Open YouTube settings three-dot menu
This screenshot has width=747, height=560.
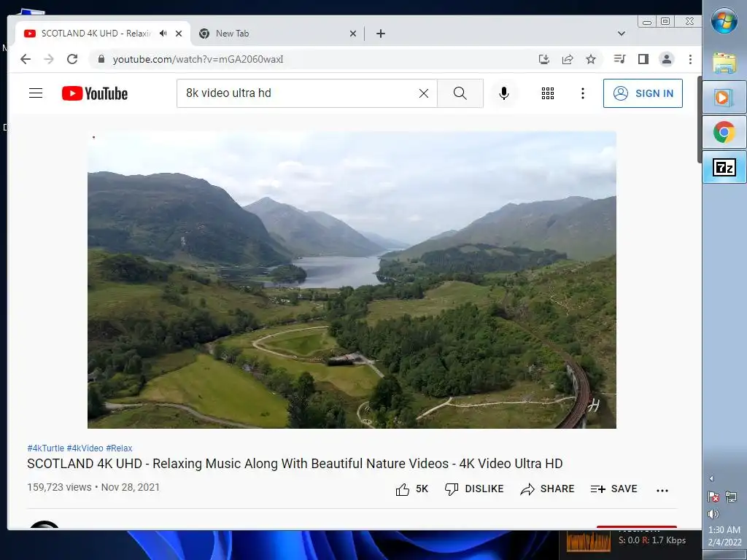(583, 93)
